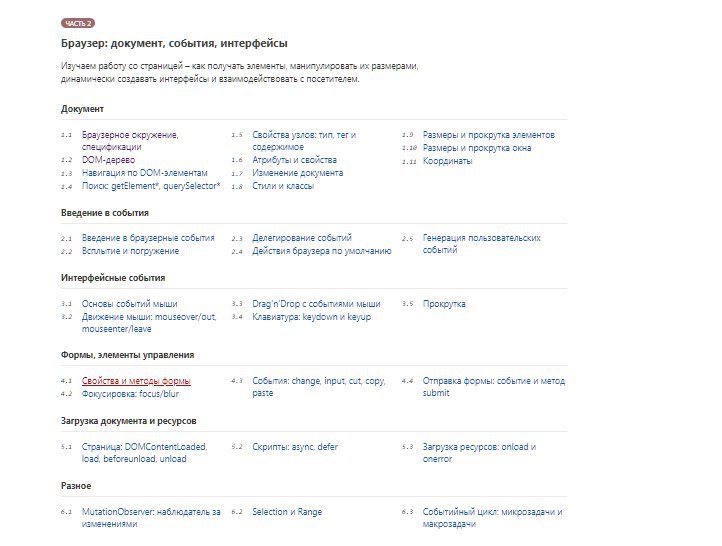Open the Прокрутка chapter link
The height and width of the screenshot is (546, 722).
(444, 304)
